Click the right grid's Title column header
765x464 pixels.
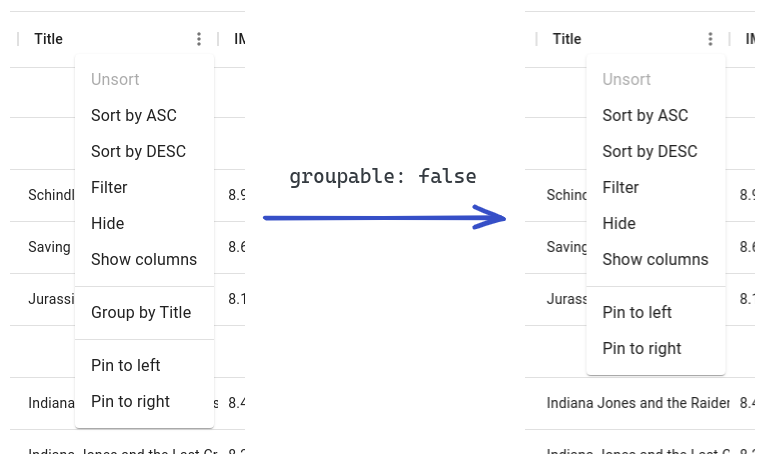(566, 39)
